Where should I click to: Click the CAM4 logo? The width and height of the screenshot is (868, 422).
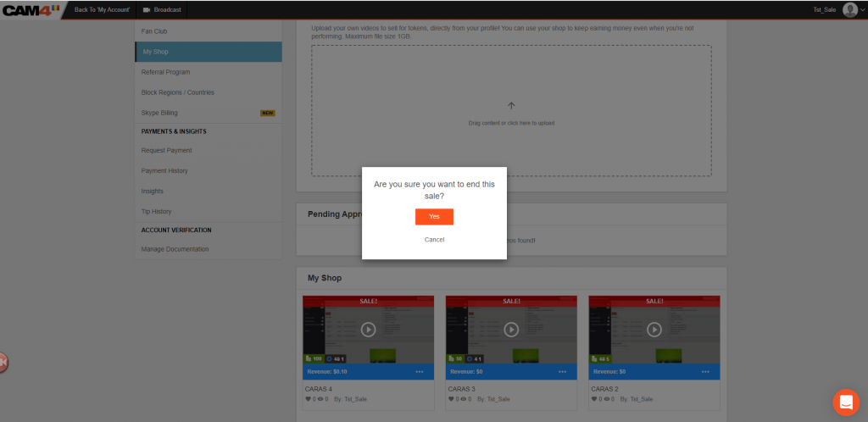(30, 9)
